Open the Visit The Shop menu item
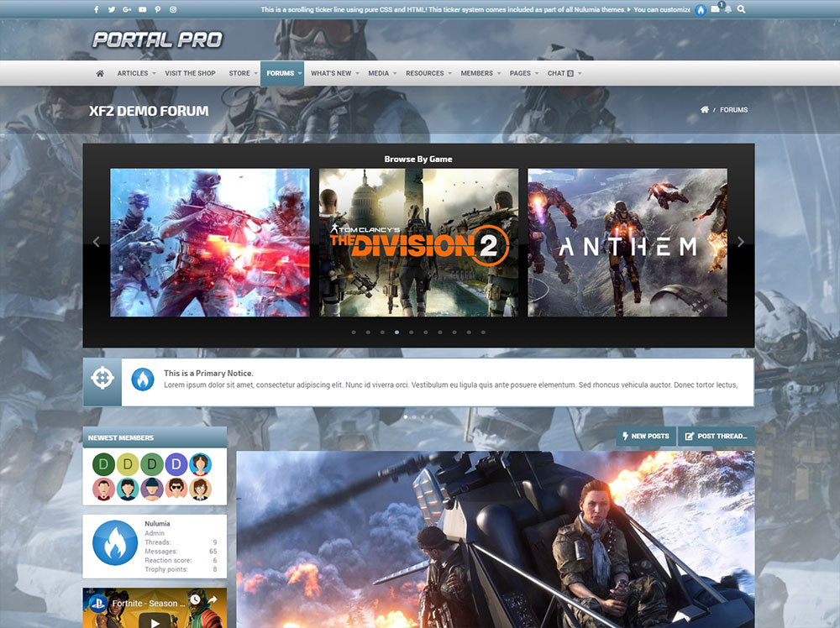840x628 pixels. (190, 73)
